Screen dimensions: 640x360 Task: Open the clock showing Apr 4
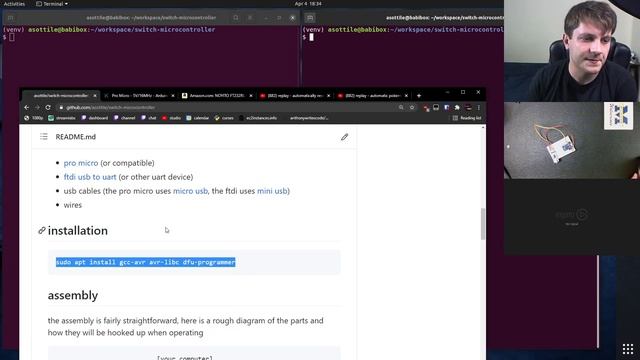pyautogui.click(x=308, y=4)
